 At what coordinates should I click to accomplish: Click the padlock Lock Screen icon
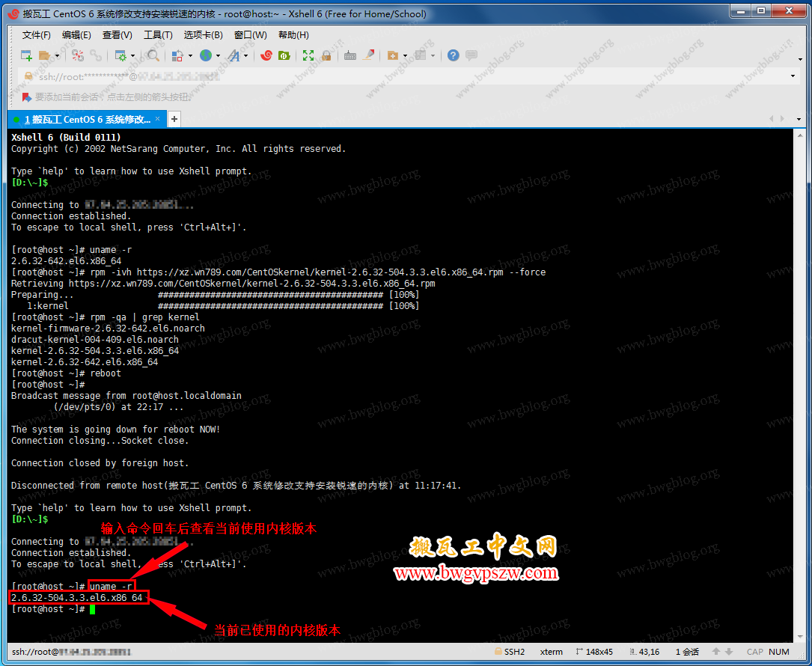[326, 55]
